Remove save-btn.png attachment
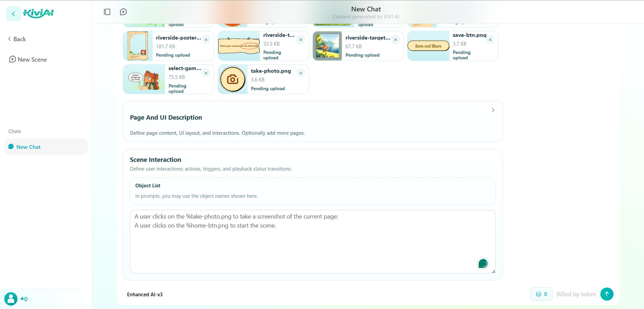644x309 pixels. pos(490,40)
